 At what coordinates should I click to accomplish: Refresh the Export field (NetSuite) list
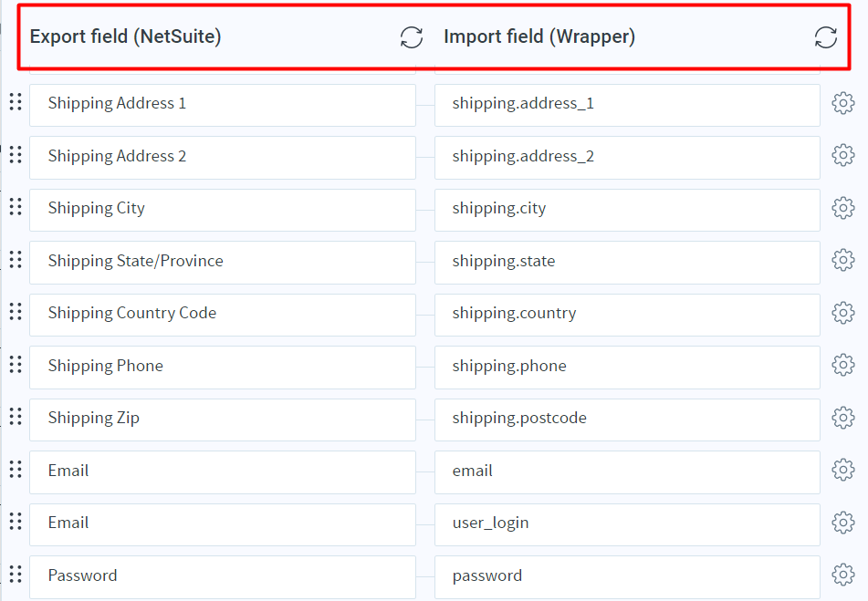pos(412,37)
